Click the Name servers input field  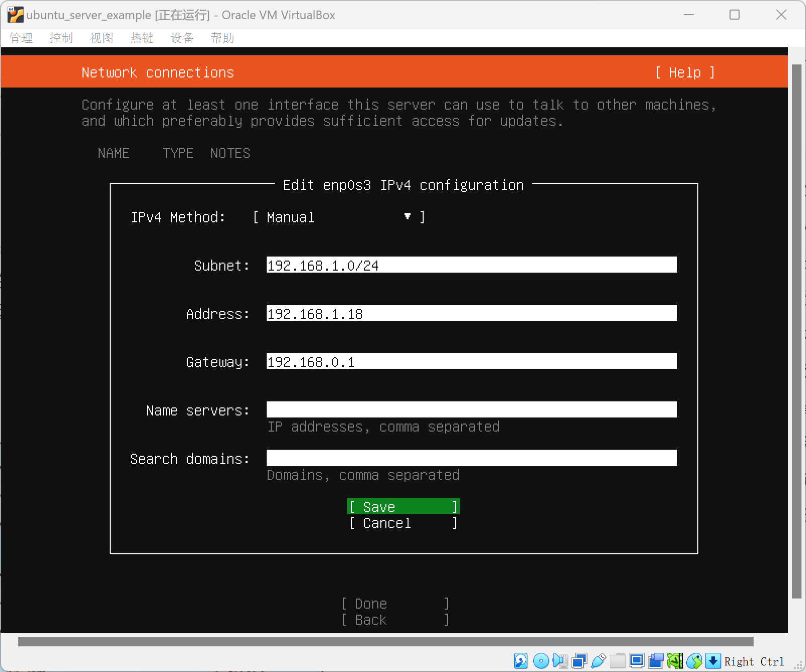(471, 409)
